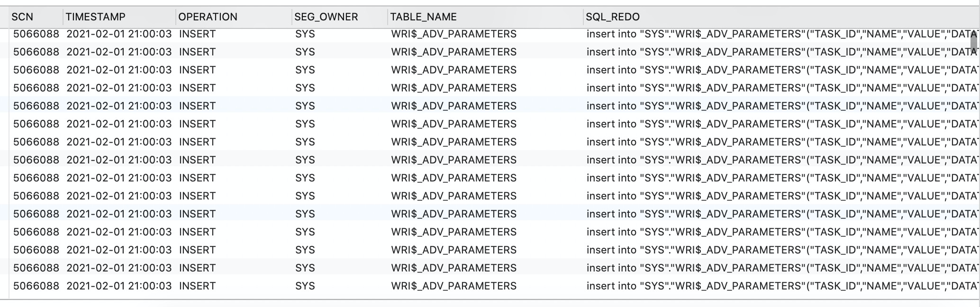Select the SEG_OWNER column header

[326, 17]
